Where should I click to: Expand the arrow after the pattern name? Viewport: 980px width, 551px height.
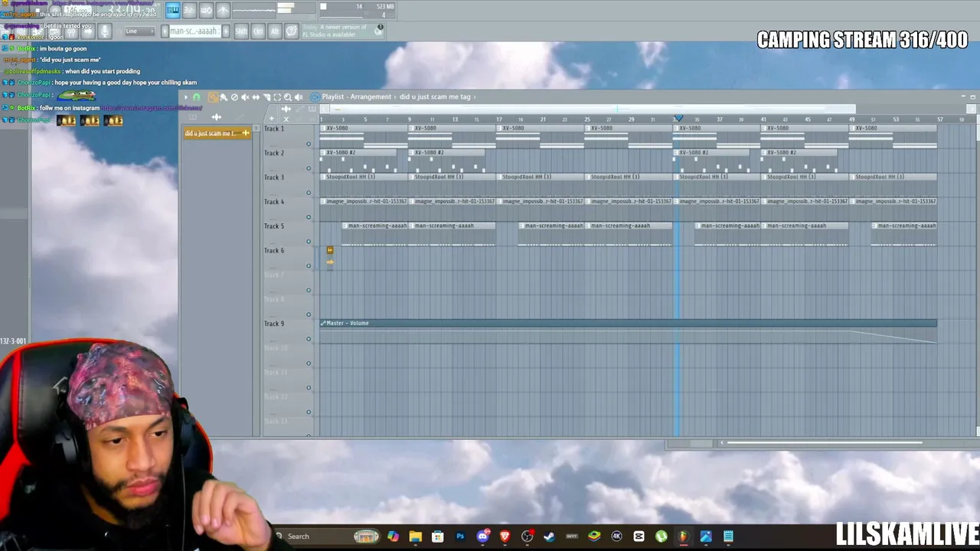pyautogui.click(x=475, y=97)
